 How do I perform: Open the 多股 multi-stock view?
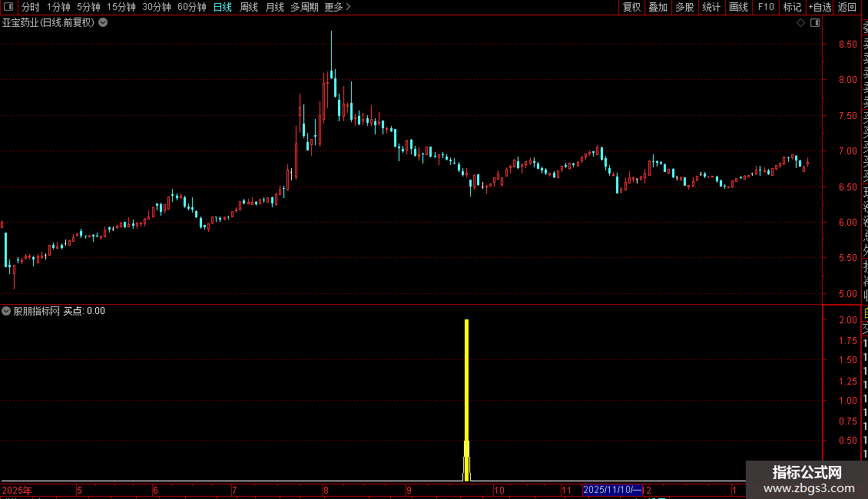[684, 7]
